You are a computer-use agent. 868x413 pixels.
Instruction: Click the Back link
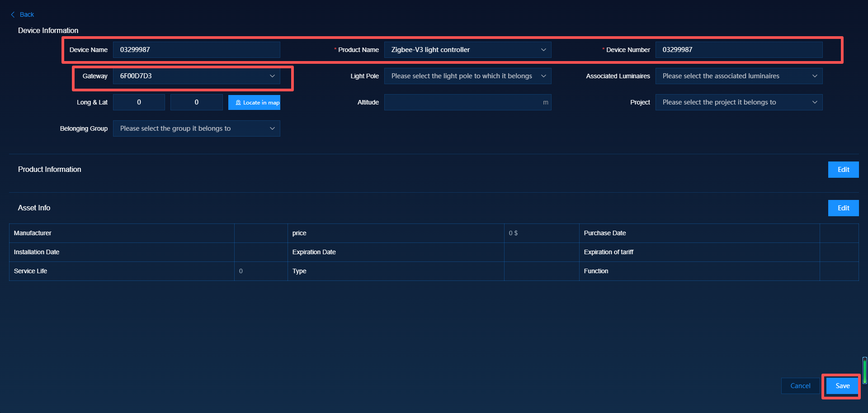(x=27, y=14)
